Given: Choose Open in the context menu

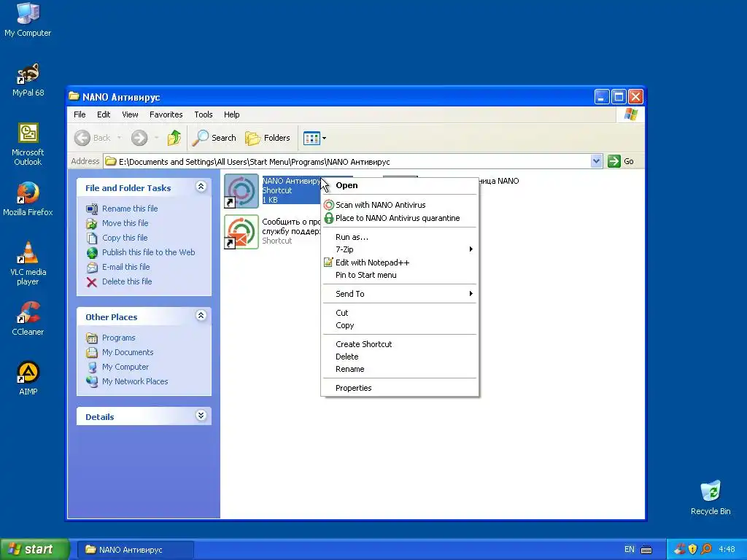Looking at the screenshot, I should pyautogui.click(x=400, y=186).
